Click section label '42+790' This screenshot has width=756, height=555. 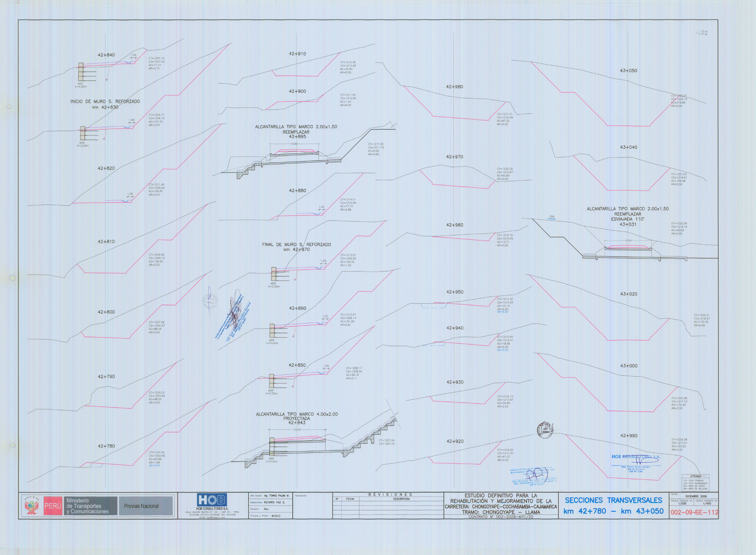tap(106, 377)
